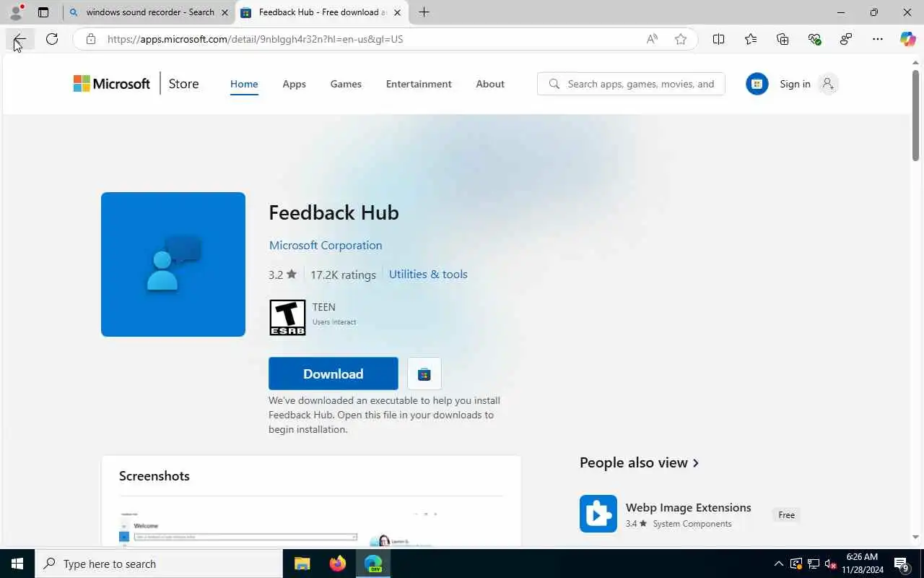Open Edge Settings and more menu
This screenshot has height=578, width=924.
tap(877, 39)
